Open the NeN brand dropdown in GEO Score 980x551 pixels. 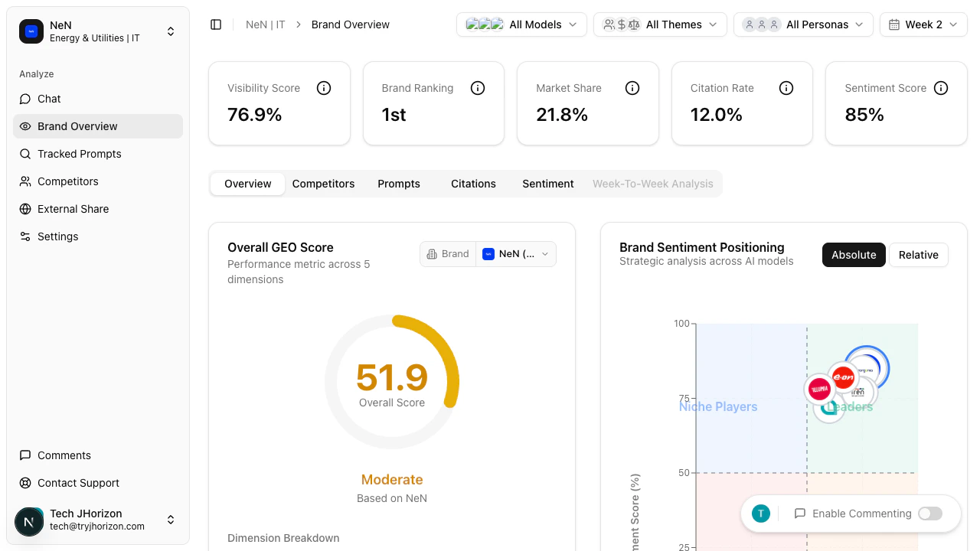(515, 253)
